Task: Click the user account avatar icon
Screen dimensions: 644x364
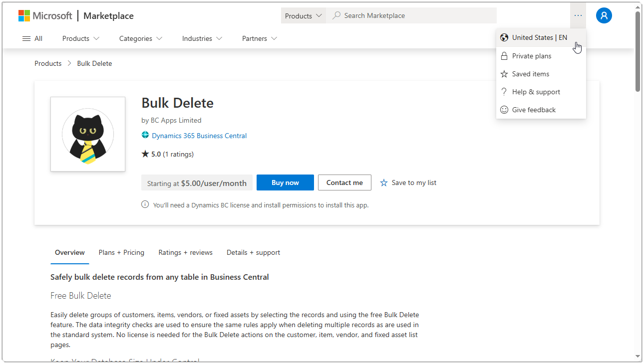Action: [604, 15]
